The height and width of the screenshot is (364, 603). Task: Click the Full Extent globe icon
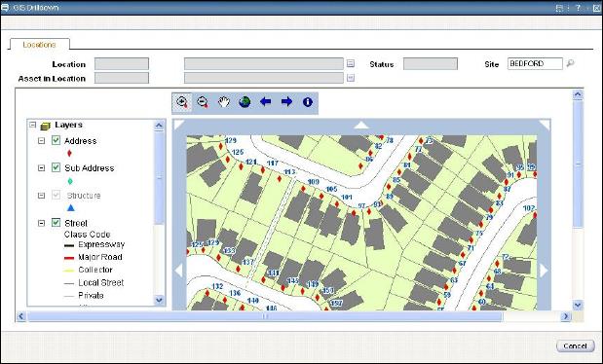(x=245, y=102)
